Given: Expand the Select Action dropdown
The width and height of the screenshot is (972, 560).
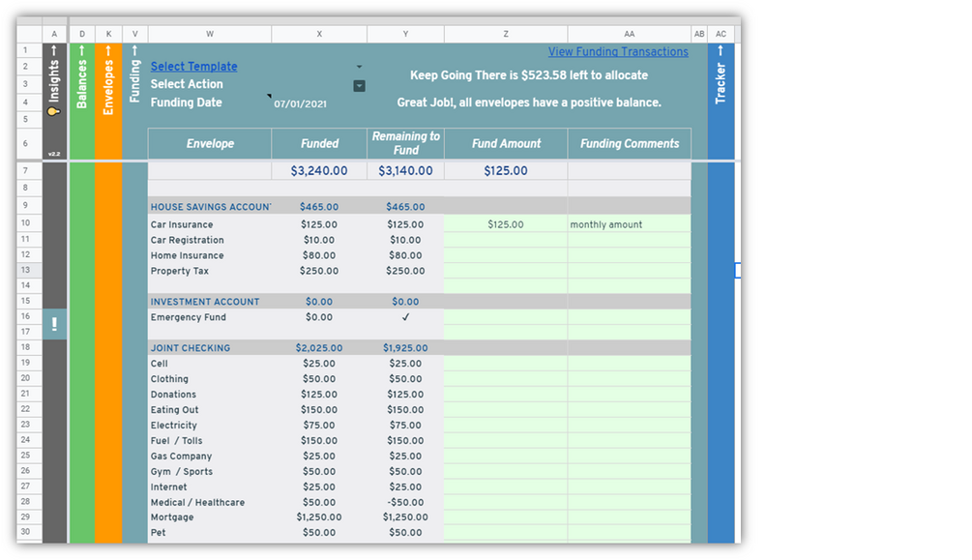Looking at the screenshot, I should click(x=359, y=86).
